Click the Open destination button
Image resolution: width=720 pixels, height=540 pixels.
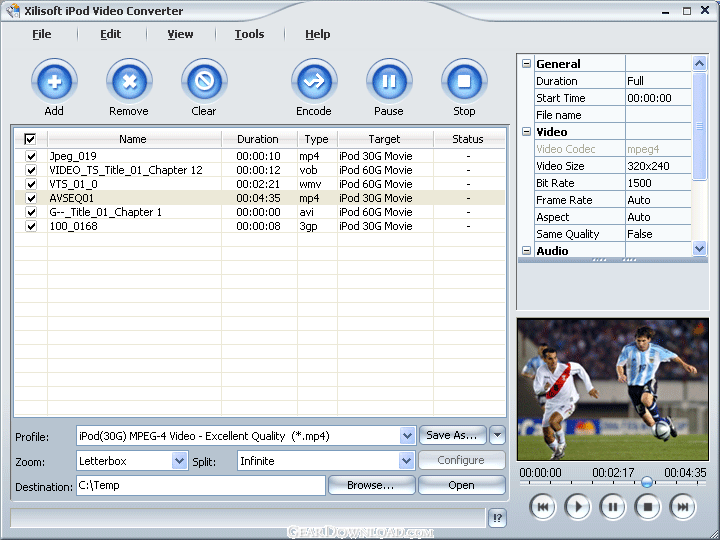click(x=461, y=485)
